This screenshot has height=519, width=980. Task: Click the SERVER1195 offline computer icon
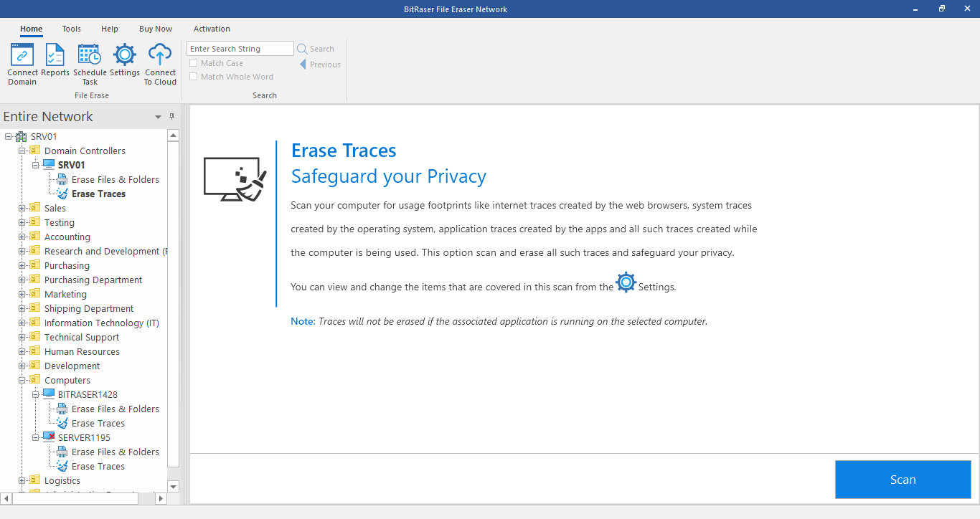(49, 437)
